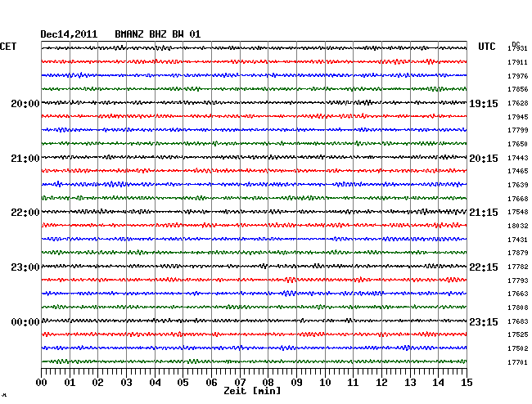The height and width of the screenshot is (404, 532).
Task: Click the DC value "17683"
Action: (x=518, y=321)
